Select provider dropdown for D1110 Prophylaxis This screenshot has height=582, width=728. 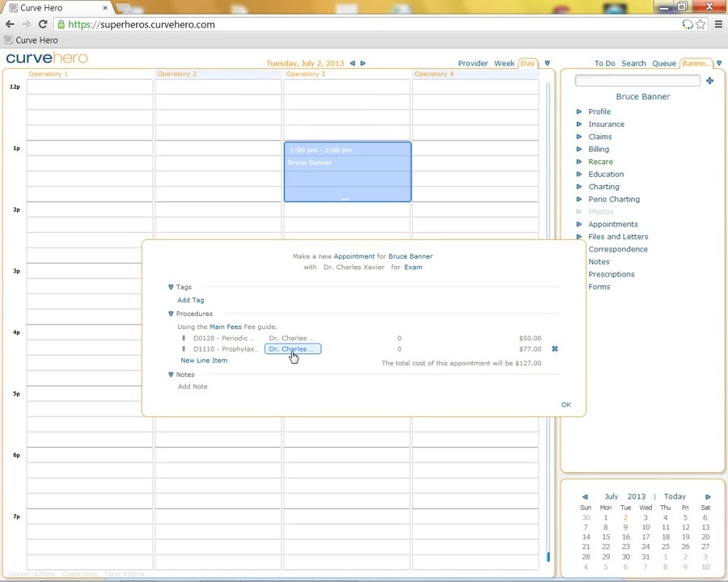(x=293, y=348)
